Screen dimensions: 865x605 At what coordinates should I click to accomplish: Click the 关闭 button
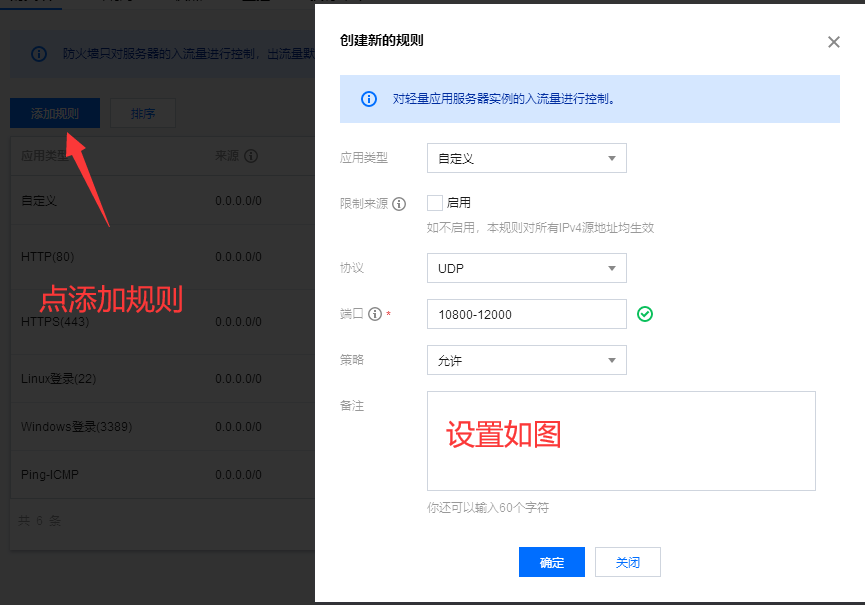click(628, 562)
